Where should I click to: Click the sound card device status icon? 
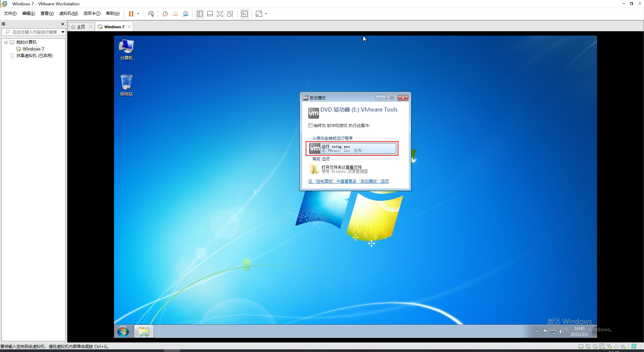pos(623,346)
